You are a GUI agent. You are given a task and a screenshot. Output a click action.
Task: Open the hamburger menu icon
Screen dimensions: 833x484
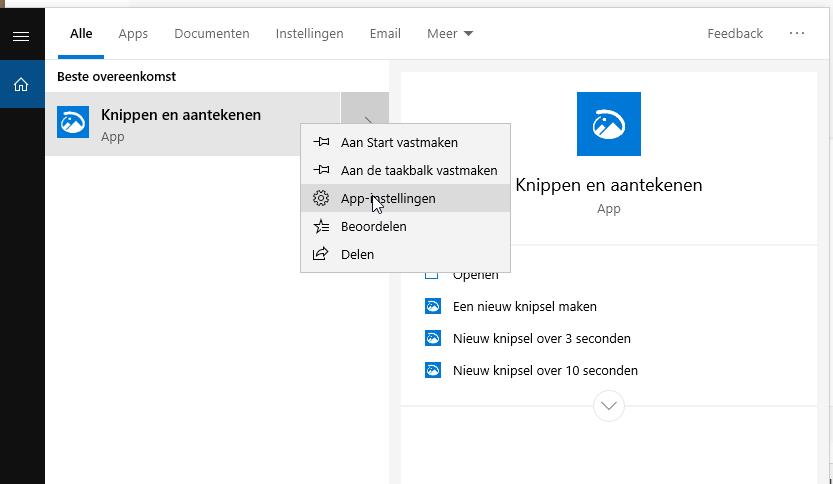[21, 36]
